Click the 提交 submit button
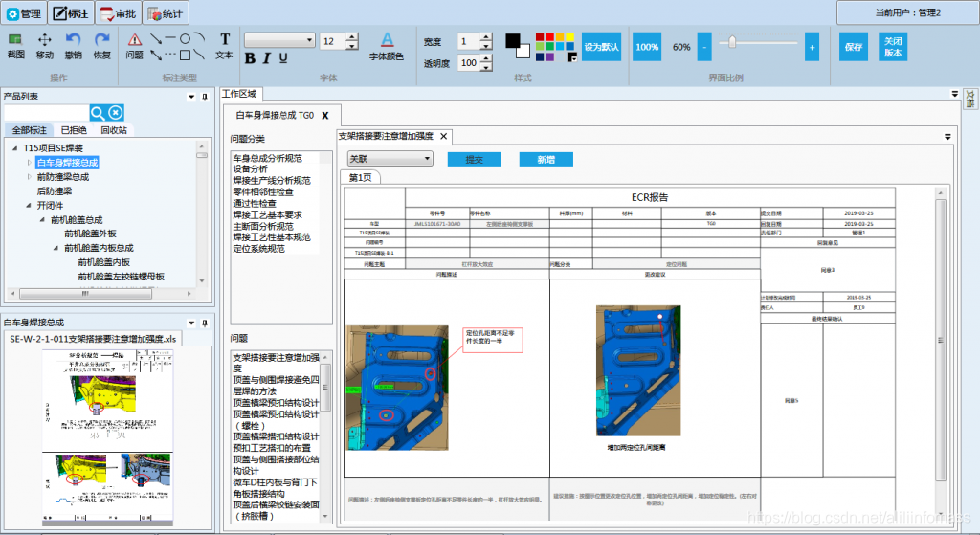Screen dimensions: 980x535 coord(475,160)
